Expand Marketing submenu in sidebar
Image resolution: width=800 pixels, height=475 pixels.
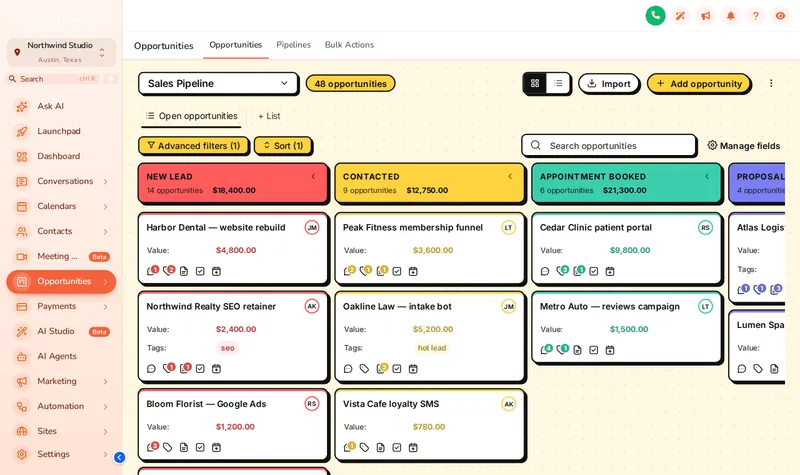tap(106, 382)
